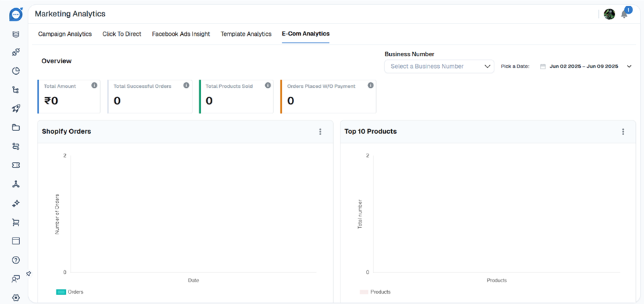Switch to the Campaign Analytics tab
This screenshot has height=304, width=644.
pyautogui.click(x=64, y=34)
